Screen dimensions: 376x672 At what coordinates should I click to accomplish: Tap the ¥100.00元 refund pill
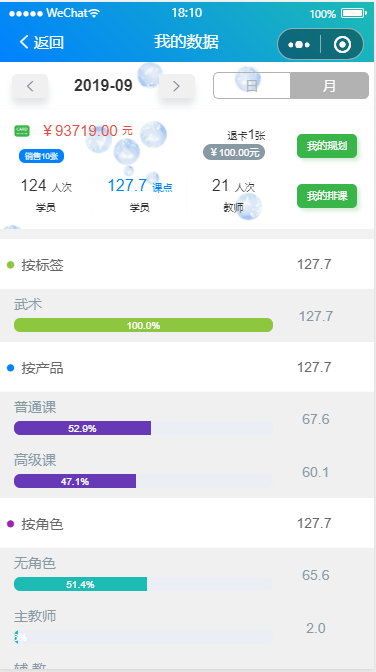click(x=234, y=152)
